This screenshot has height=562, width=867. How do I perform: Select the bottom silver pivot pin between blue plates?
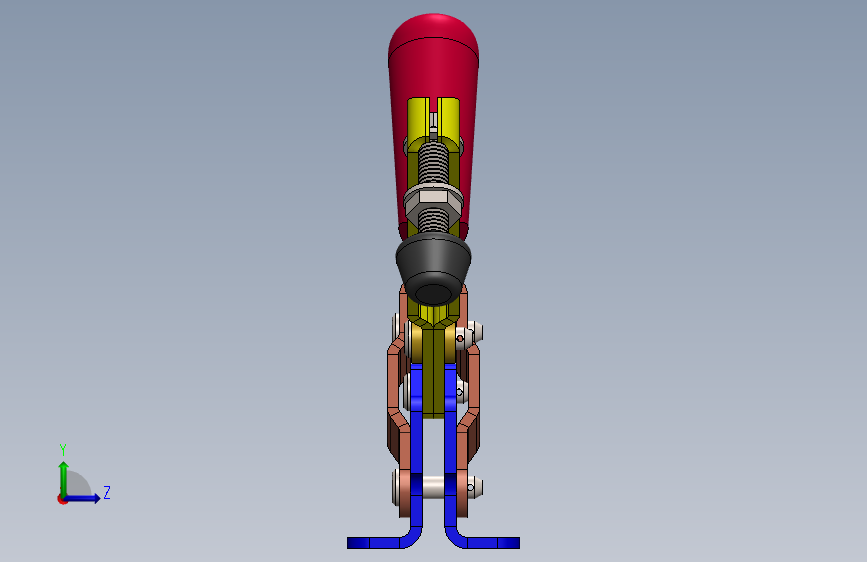434,487
